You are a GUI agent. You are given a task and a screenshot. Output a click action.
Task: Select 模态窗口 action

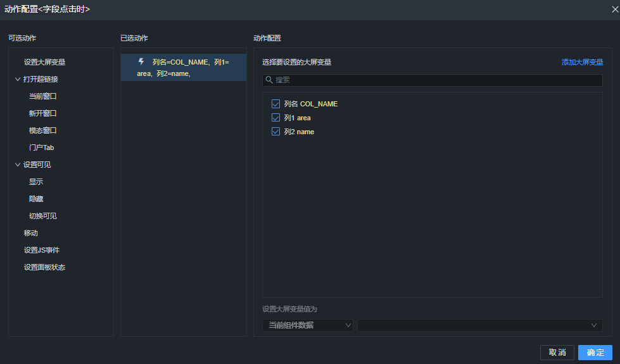point(42,130)
